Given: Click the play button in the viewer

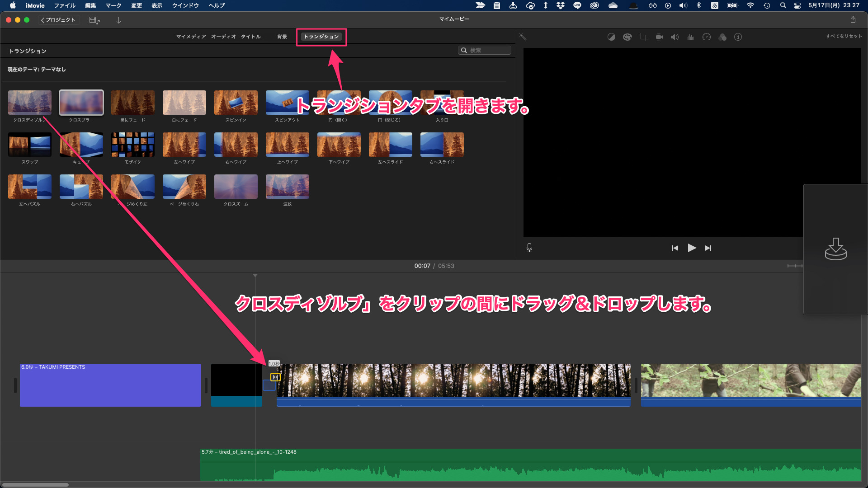Looking at the screenshot, I should coord(692,248).
